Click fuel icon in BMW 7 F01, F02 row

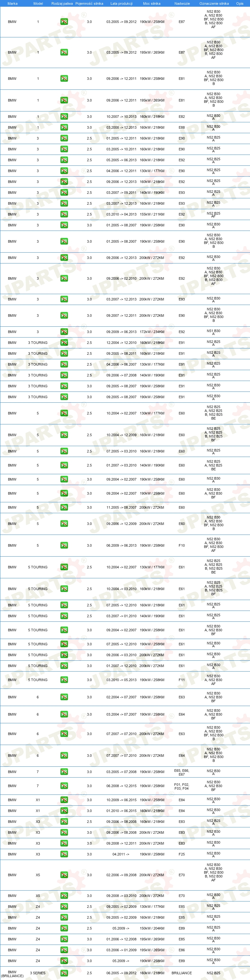tap(64, 786)
